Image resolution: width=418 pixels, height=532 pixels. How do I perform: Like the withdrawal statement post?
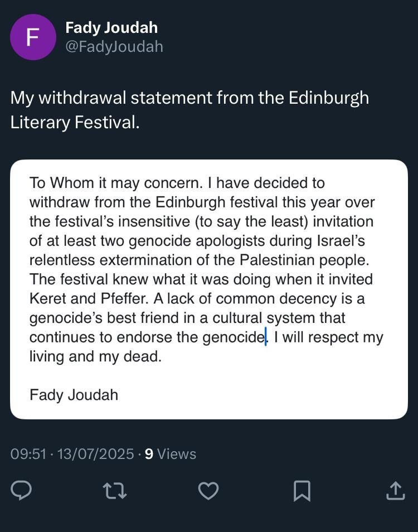coord(208,491)
